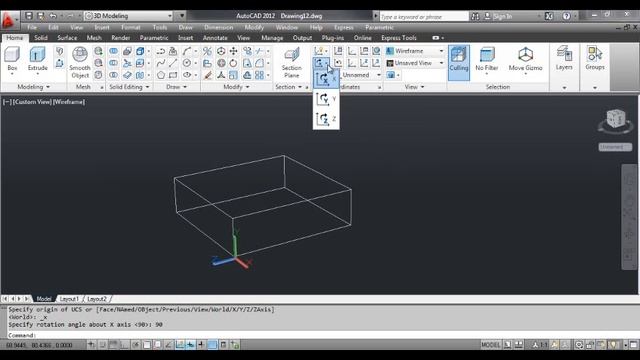Expand the Modify panel
This screenshot has width=640, height=360.
[x=236, y=87]
